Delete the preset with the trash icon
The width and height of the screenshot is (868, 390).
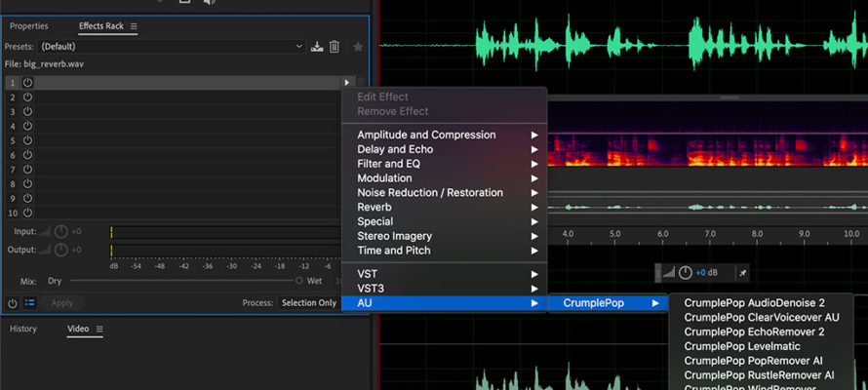coord(334,47)
